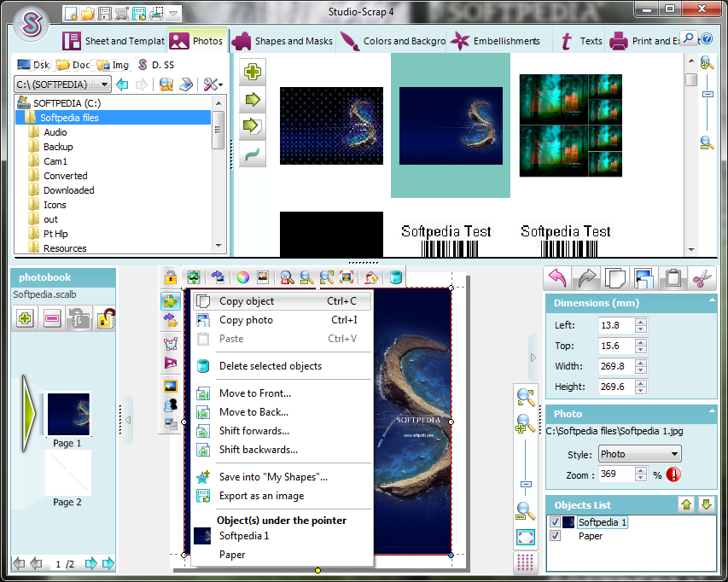Toggle Softpedia 1 object checkbox
Viewport: 728px width, 582px height.
point(555,521)
